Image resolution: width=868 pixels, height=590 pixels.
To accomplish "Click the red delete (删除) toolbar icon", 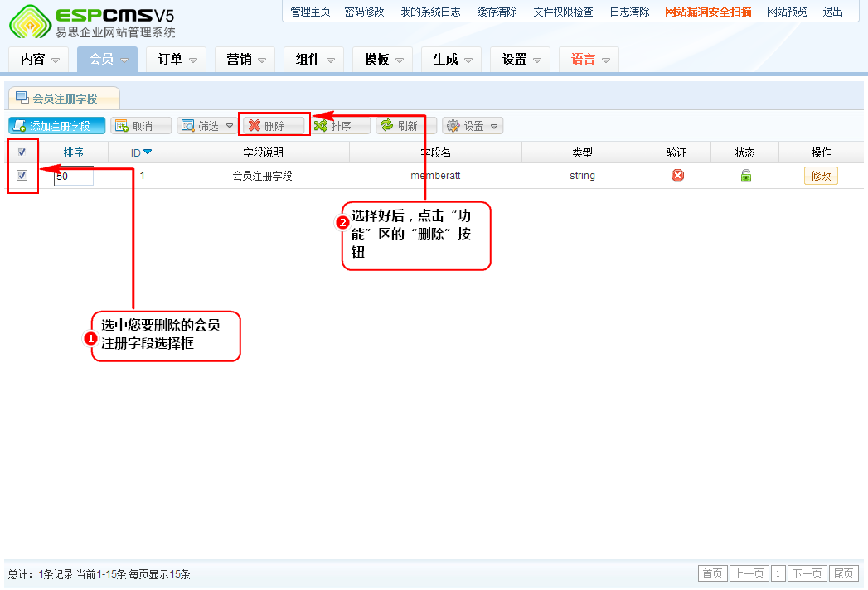I will point(255,126).
